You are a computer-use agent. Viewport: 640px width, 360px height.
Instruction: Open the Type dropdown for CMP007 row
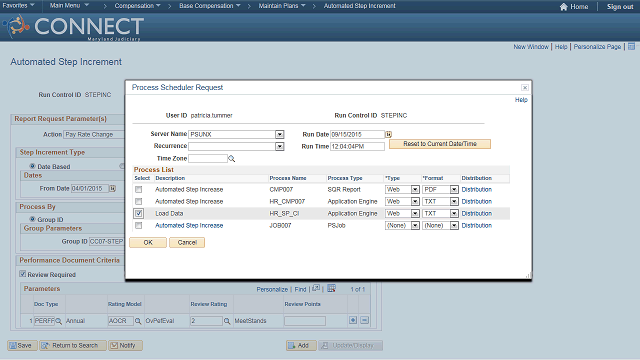pos(415,189)
